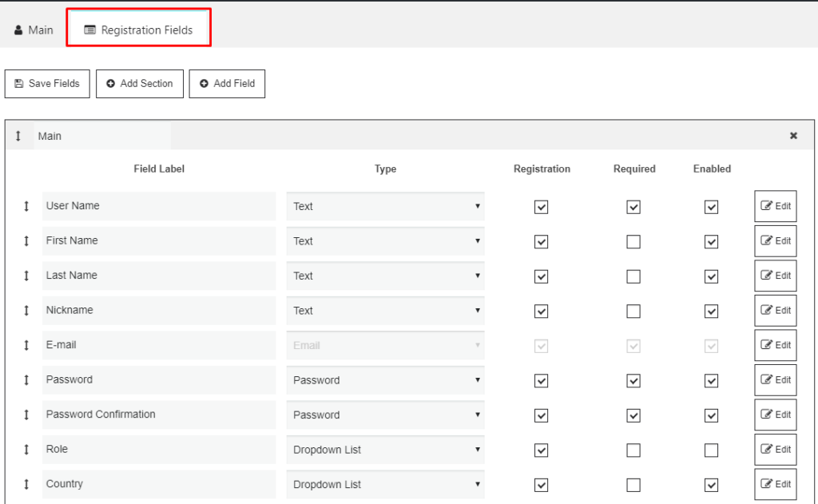
Task: Click the drag handle next to Country row
Action: coord(26,484)
